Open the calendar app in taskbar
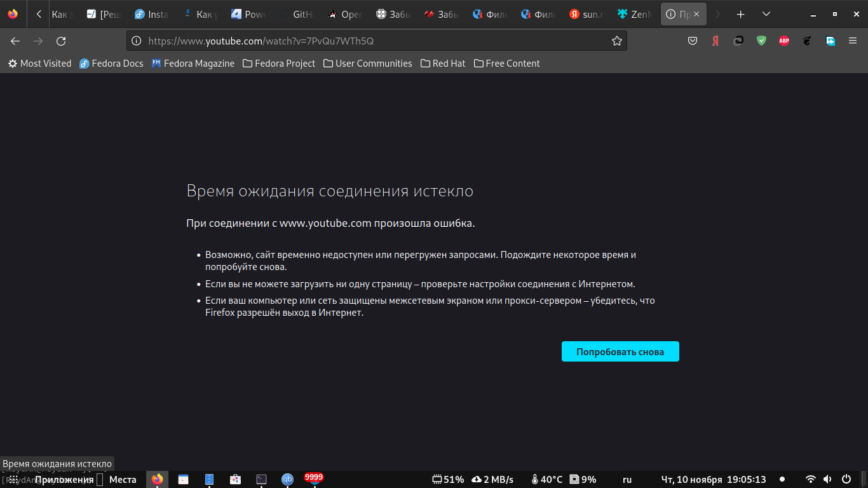 (x=184, y=479)
